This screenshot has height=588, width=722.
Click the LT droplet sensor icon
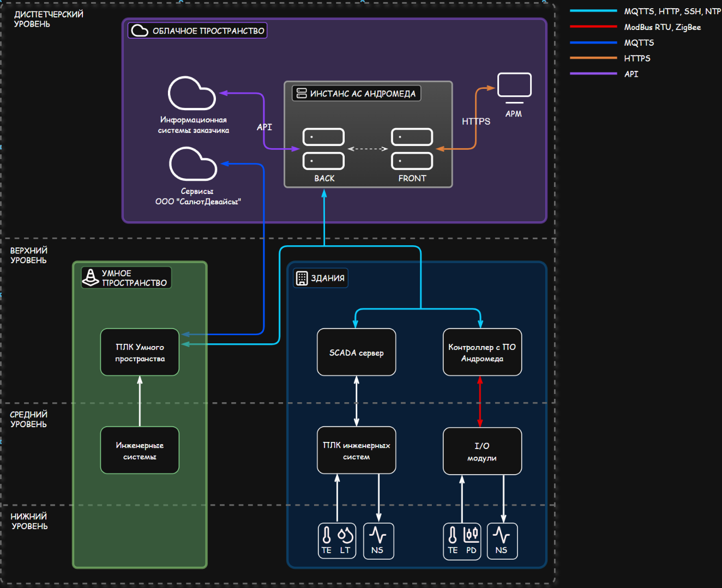click(346, 535)
